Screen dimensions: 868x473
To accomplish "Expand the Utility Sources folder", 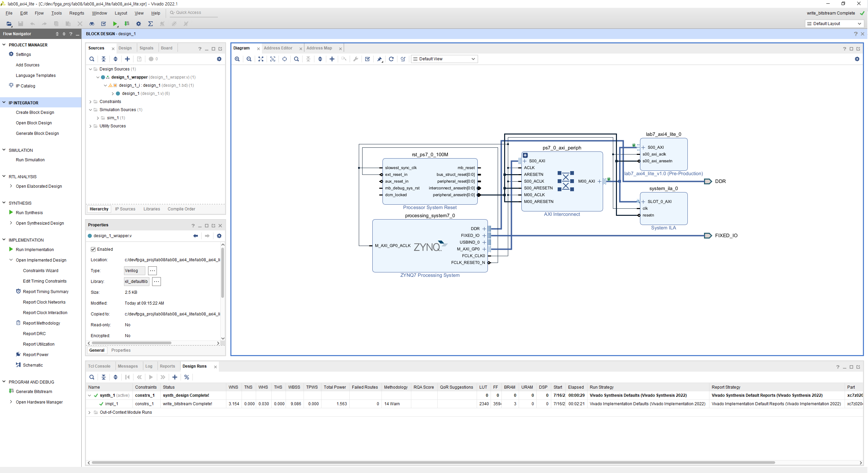I will 90,126.
